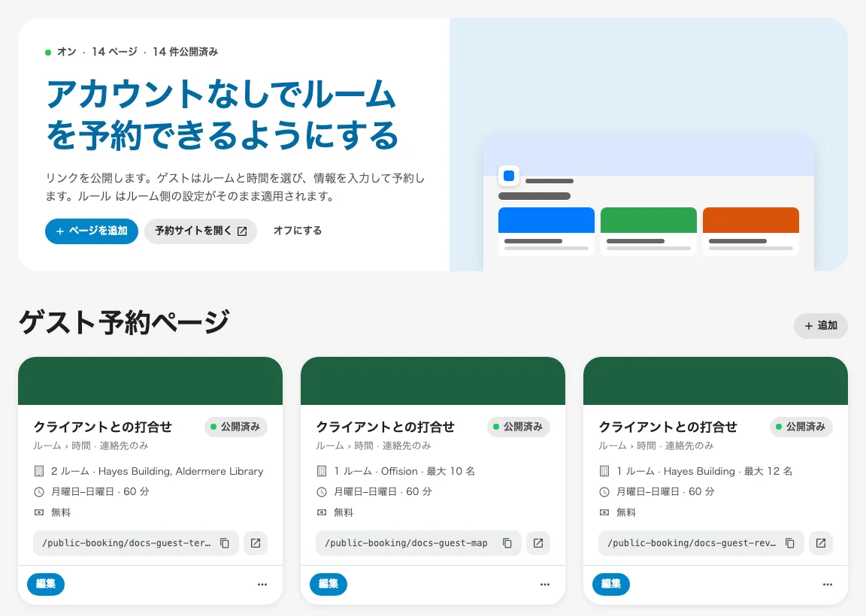Click the オフにする link

point(298,231)
